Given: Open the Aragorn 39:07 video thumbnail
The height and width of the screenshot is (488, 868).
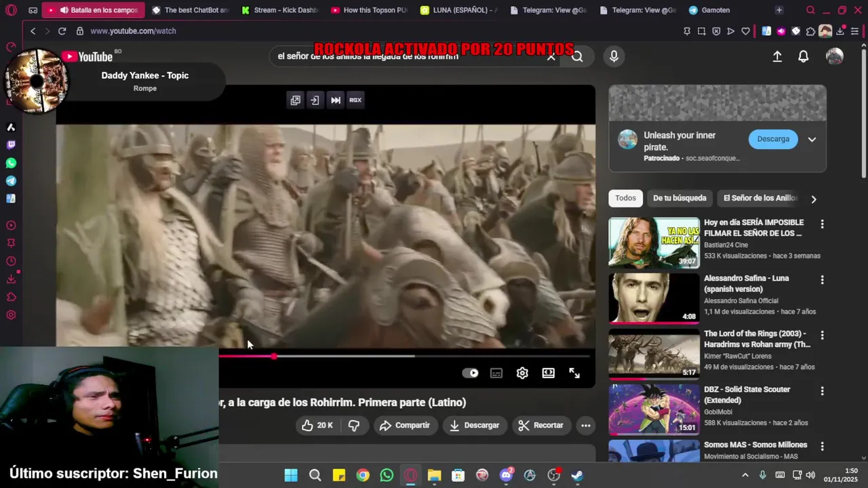Looking at the screenshot, I should (654, 243).
